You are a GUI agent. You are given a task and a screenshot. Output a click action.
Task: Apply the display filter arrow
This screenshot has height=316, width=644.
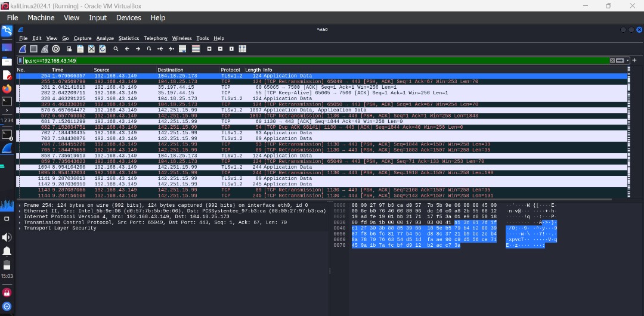pyautogui.click(x=620, y=60)
